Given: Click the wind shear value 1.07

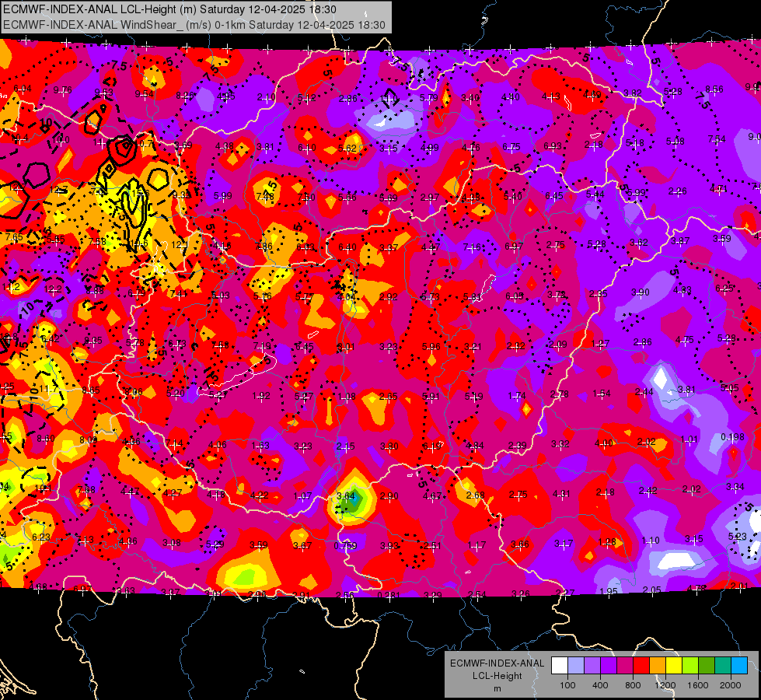Looking at the screenshot, I should 302,496.
